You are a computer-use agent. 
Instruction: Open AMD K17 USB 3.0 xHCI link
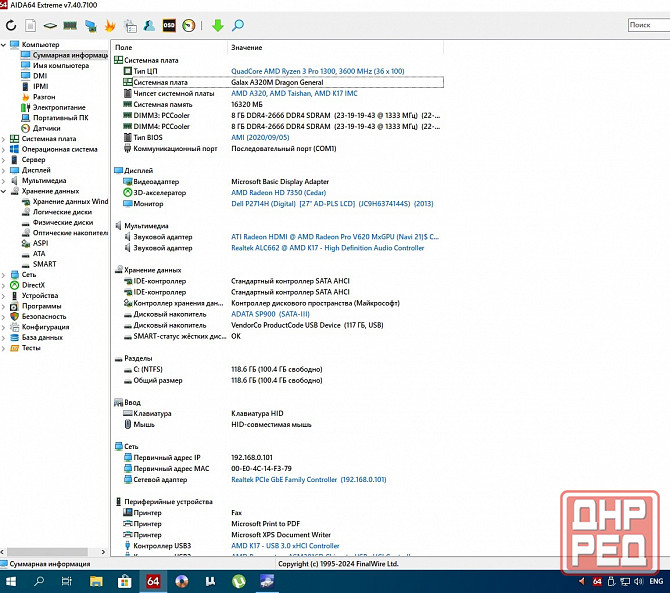(x=285, y=546)
